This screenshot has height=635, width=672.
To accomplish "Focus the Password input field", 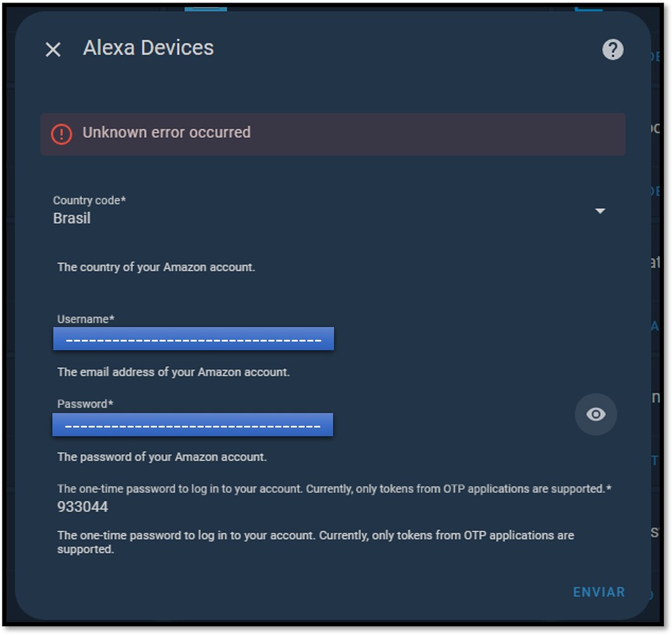I will (192, 424).
